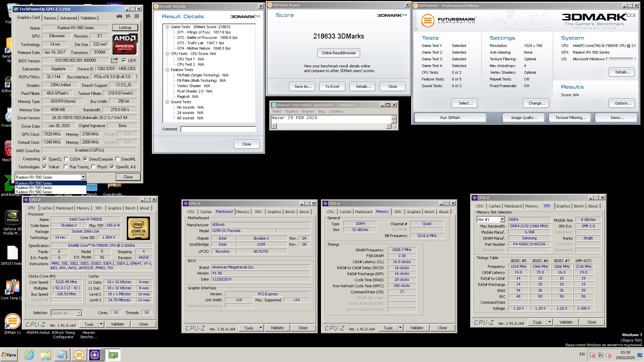Click the Notepad horizontal scrollbar right arrow
The width and height of the screenshot is (644, 362).
coord(388,126)
